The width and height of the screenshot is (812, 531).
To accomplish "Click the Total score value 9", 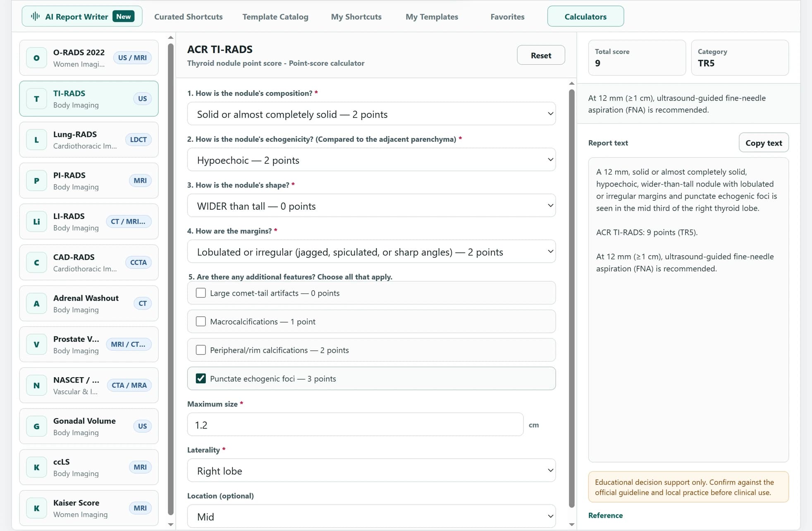I will (x=597, y=63).
